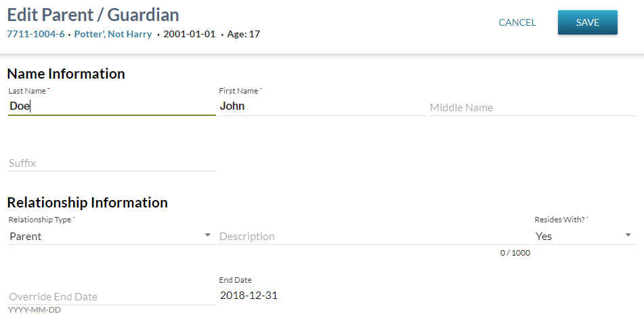Click the Age: 17 label
Viewport: 644px width, 320px height.
243,34
